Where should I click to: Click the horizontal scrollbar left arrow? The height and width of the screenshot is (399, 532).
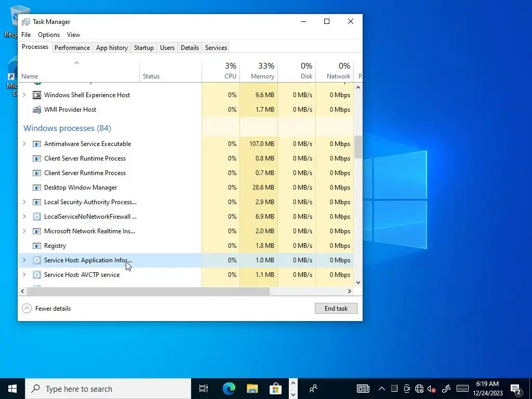[22, 291]
